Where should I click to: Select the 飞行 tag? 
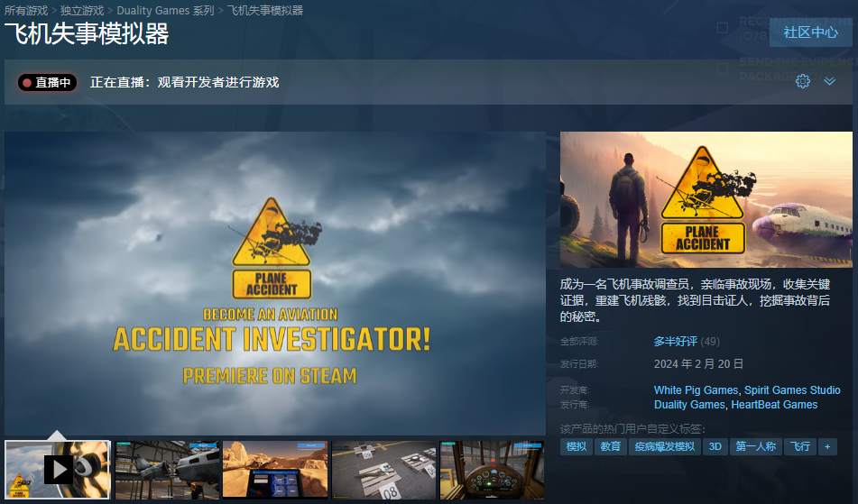point(800,446)
